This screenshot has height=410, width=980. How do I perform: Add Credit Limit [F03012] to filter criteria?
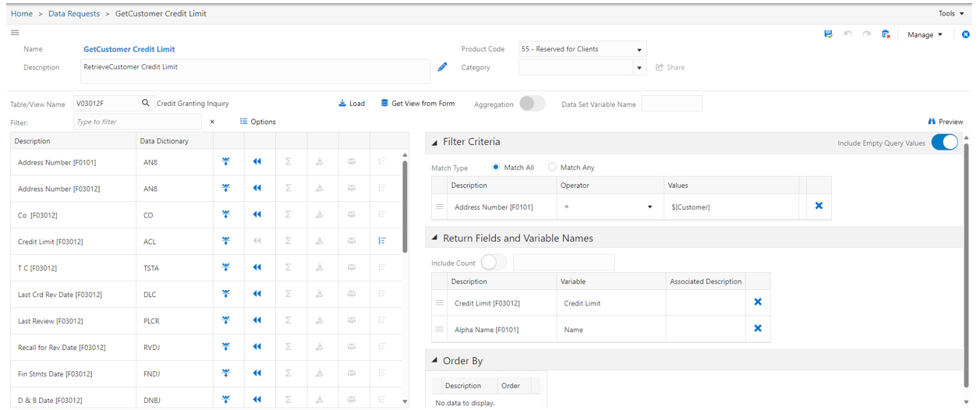pos(225,242)
